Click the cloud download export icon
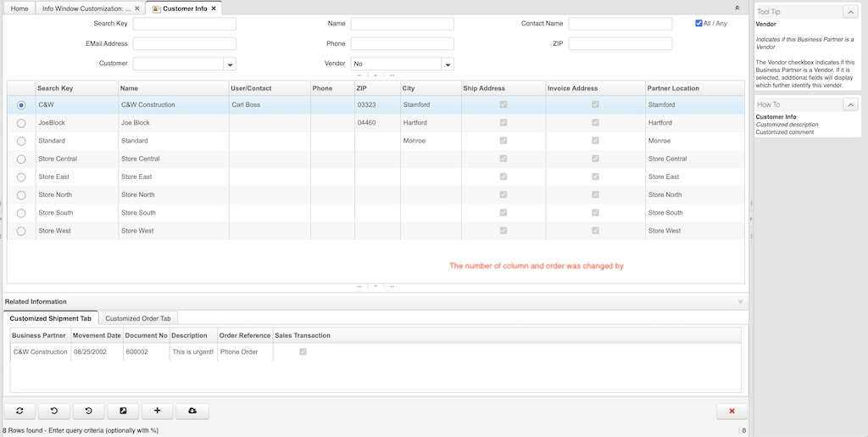868x437 pixels. tap(192, 411)
